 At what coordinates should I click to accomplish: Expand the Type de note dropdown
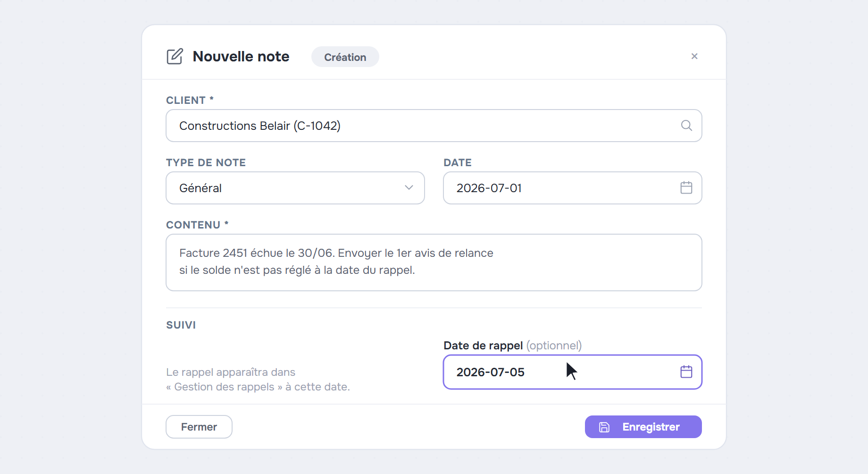click(295, 188)
